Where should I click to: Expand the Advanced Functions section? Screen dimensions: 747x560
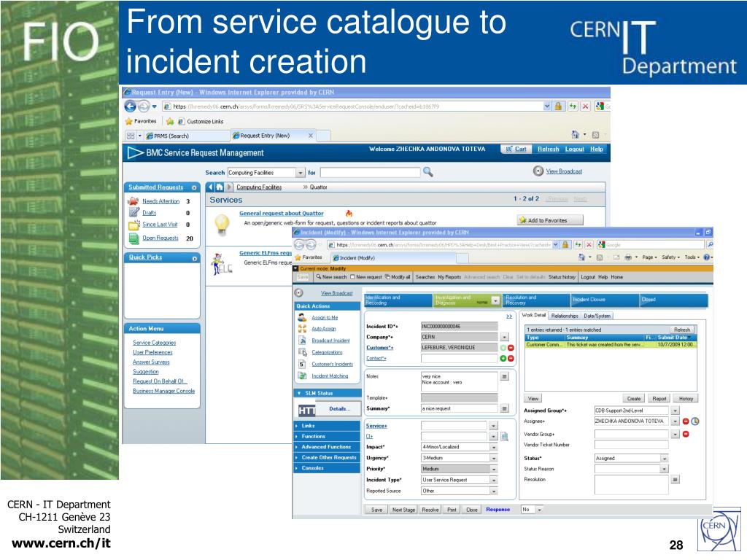click(328, 447)
